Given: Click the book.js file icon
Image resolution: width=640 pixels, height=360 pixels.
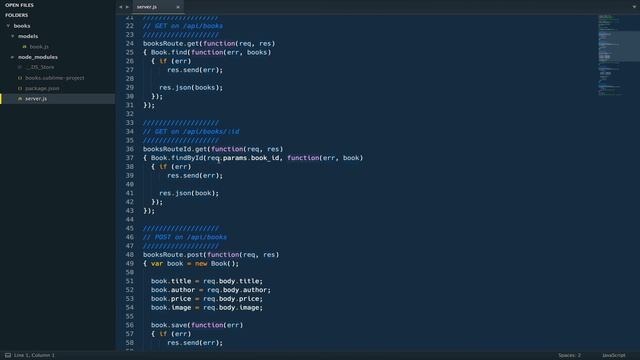Looking at the screenshot, I should (24, 47).
